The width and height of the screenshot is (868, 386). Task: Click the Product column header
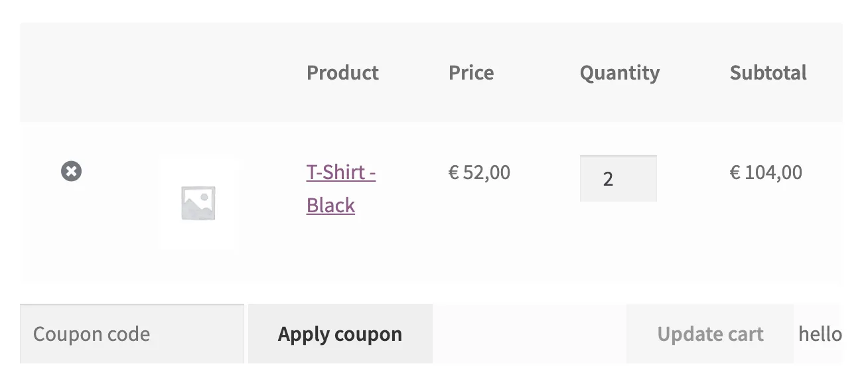coord(342,72)
